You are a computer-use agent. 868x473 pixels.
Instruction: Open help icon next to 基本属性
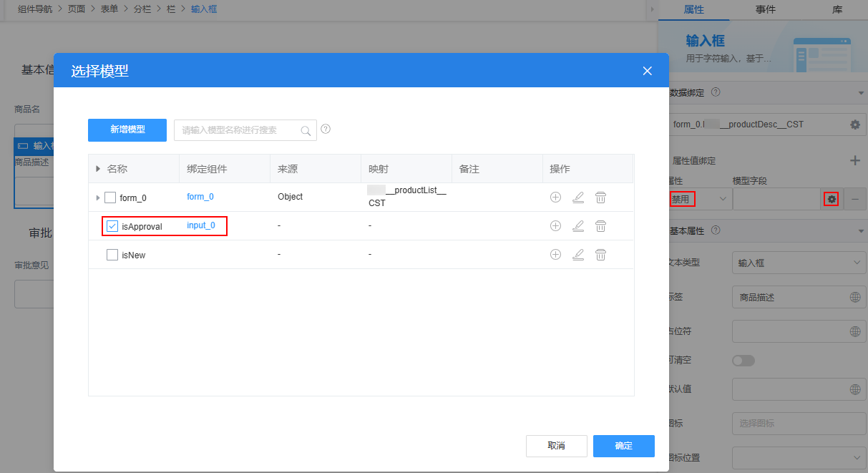(x=716, y=230)
